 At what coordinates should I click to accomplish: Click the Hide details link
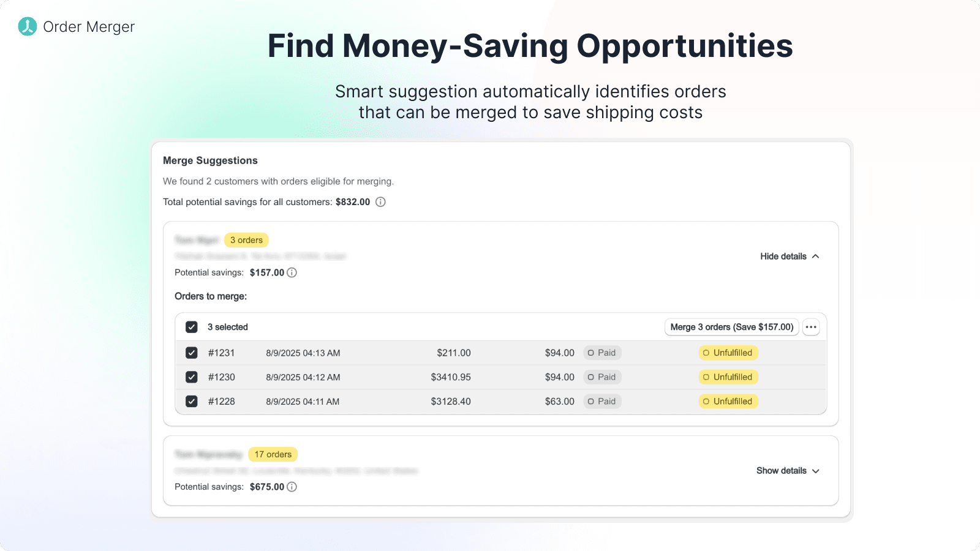(784, 257)
